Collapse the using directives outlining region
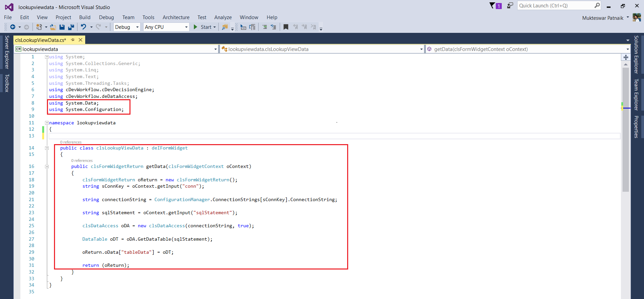Screen dimensions: 644x299 pyautogui.click(x=47, y=57)
